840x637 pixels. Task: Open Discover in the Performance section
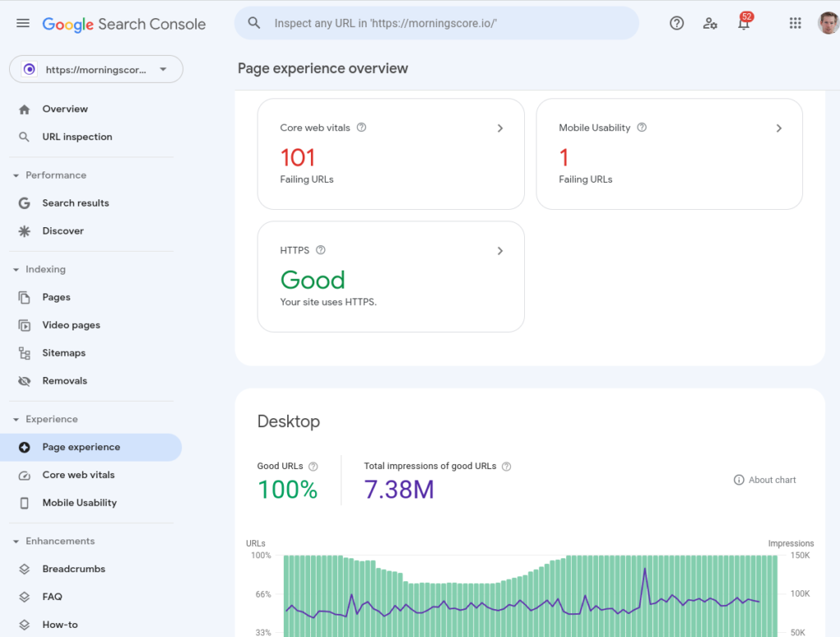pos(63,230)
